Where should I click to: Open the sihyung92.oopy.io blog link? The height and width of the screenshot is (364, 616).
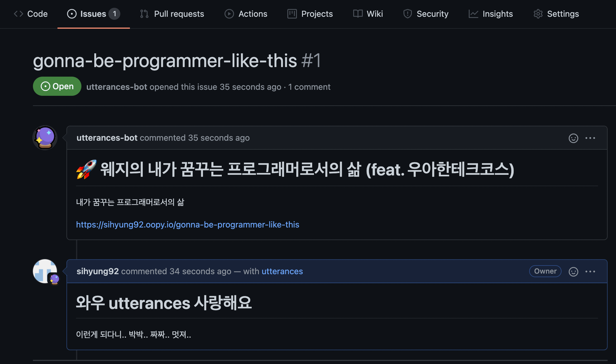(188, 225)
